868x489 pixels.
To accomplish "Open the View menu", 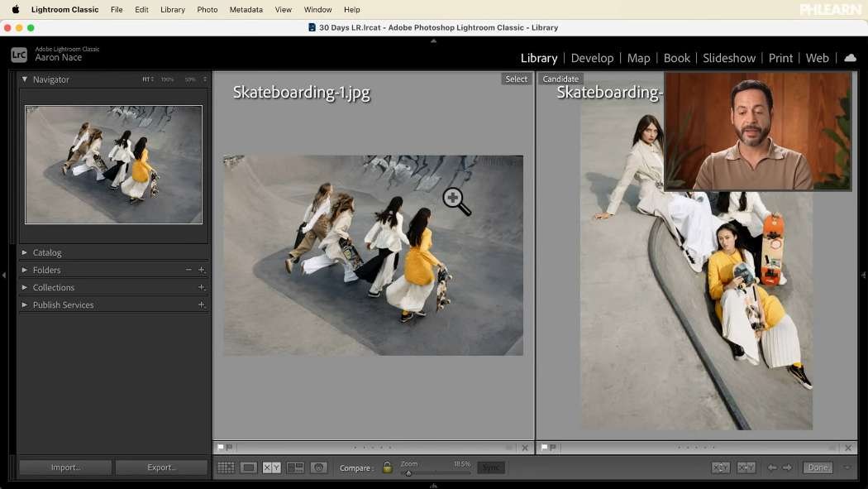I will (283, 9).
